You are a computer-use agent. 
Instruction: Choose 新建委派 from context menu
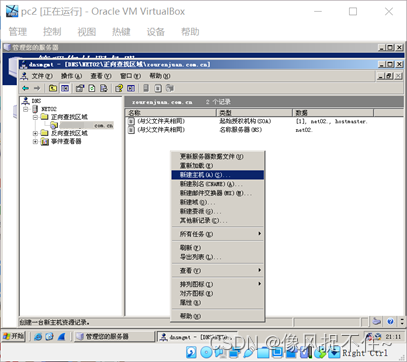[x=218, y=211]
